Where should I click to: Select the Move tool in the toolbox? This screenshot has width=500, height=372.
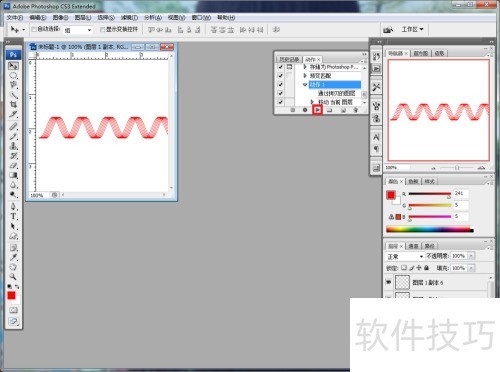point(13,66)
